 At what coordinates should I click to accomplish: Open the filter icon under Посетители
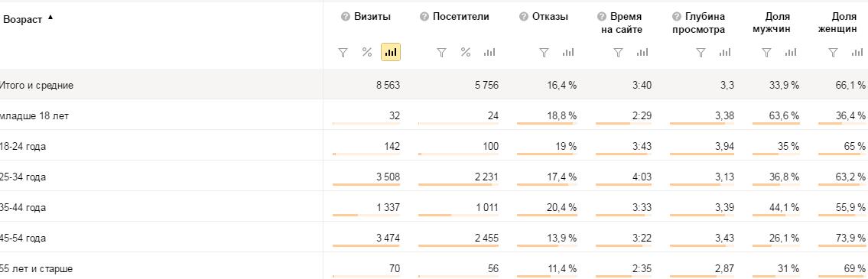pos(441,53)
